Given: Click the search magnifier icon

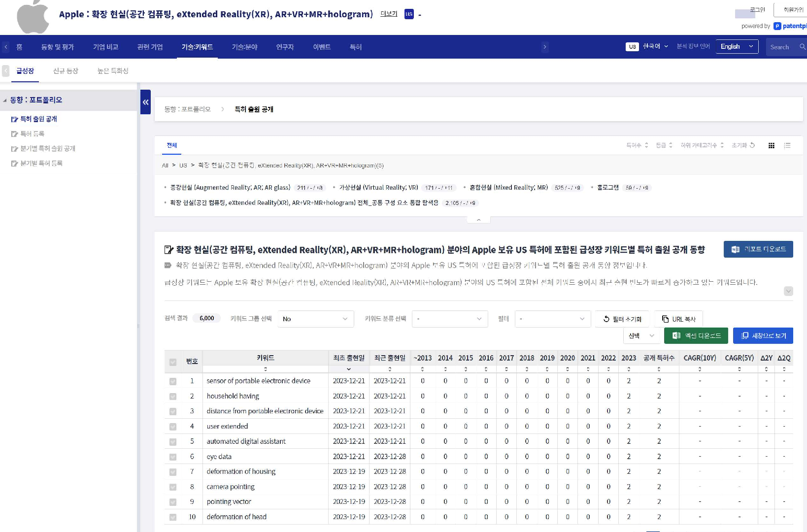Looking at the screenshot, I should click(x=802, y=47).
